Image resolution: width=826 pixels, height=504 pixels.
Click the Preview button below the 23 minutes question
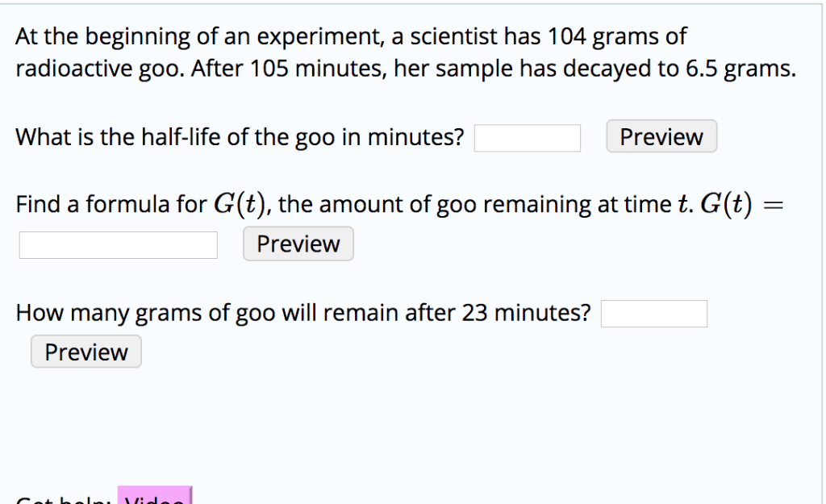click(86, 351)
